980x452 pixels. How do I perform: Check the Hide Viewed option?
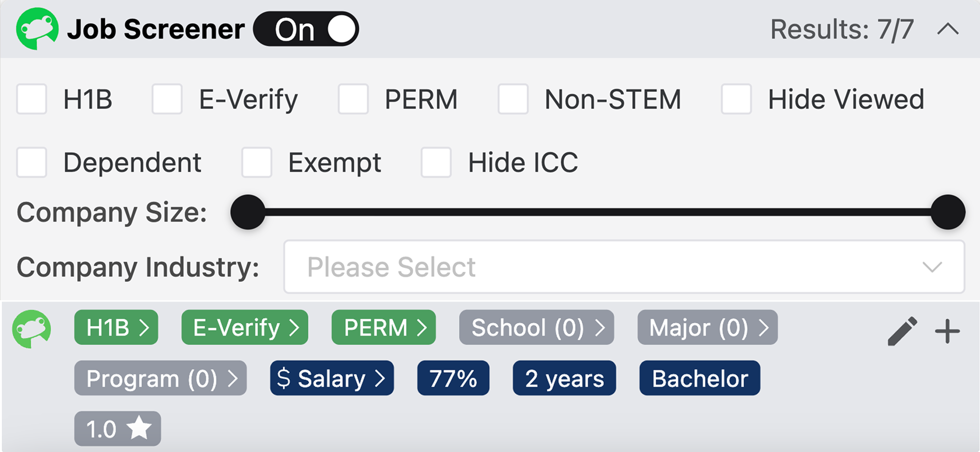pos(736,99)
